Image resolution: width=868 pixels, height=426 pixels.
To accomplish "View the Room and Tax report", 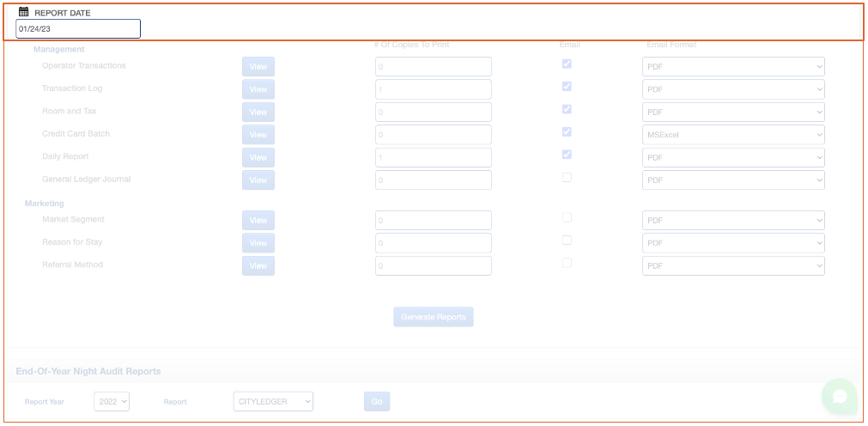I will tap(258, 113).
